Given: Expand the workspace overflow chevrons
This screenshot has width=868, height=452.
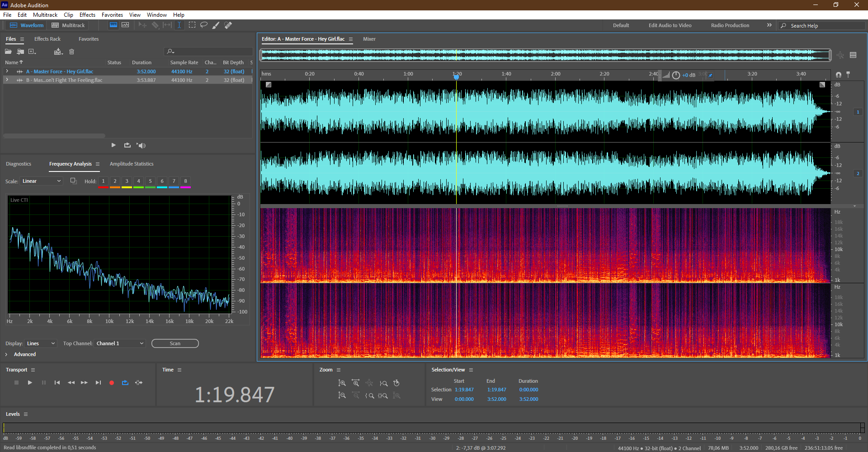Looking at the screenshot, I should point(769,25).
